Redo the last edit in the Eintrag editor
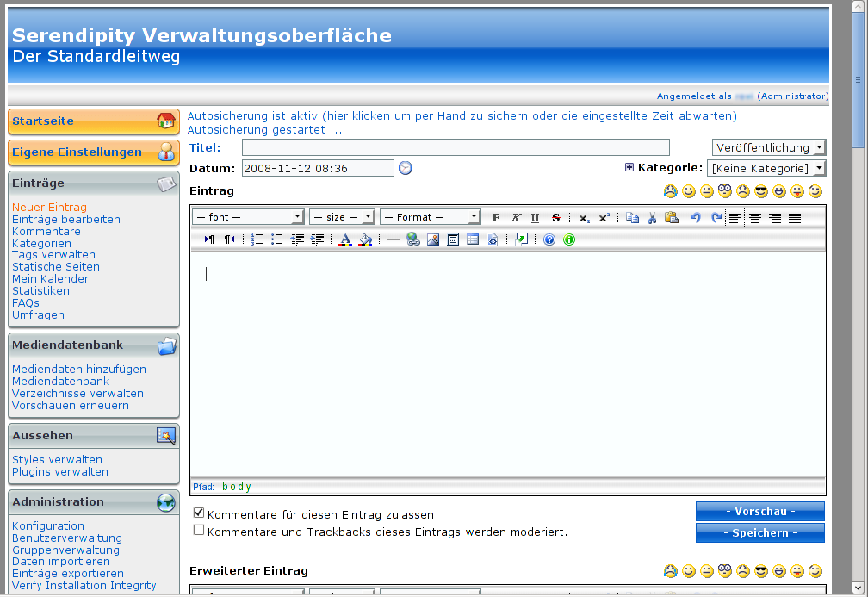 tap(716, 218)
